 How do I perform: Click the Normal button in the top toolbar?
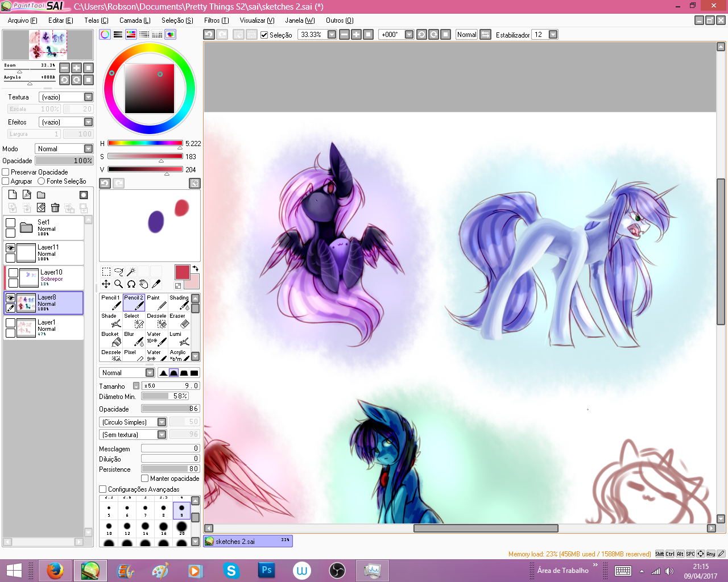click(467, 35)
